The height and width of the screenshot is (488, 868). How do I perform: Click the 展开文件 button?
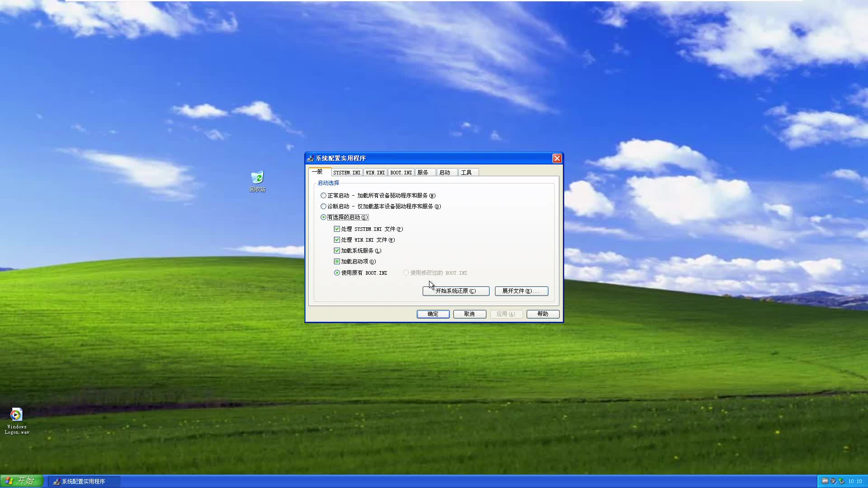pyautogui.click(x=521, y=291)
